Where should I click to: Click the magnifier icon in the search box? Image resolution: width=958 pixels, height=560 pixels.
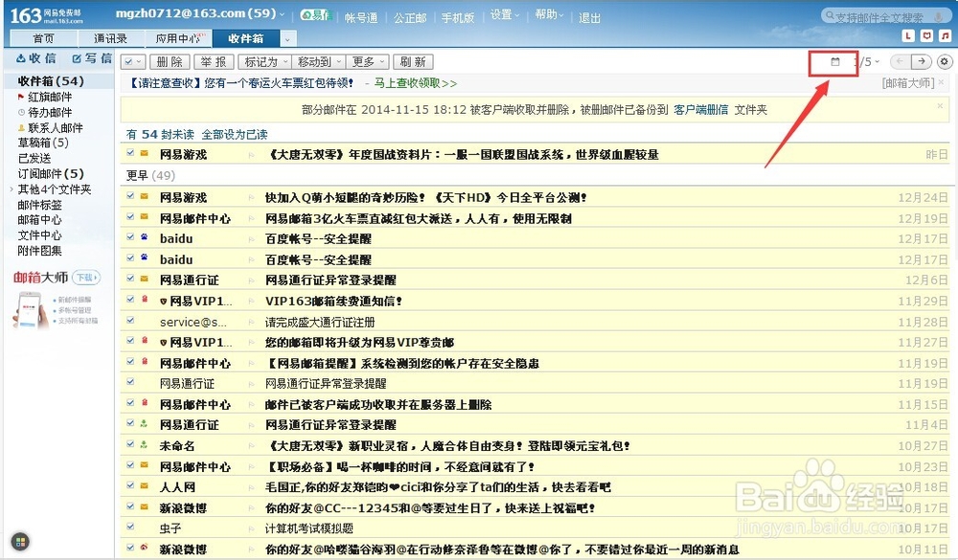pos(830,15)
